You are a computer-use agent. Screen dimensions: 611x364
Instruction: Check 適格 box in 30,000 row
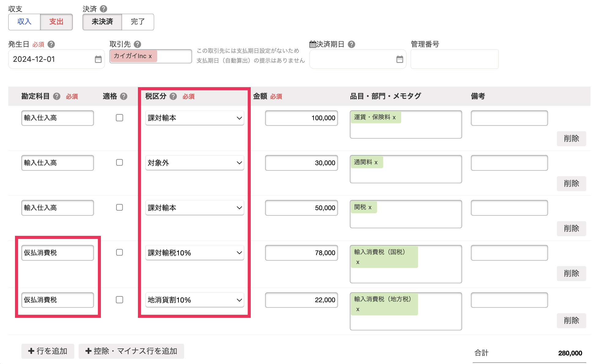(x=120, y=162)
